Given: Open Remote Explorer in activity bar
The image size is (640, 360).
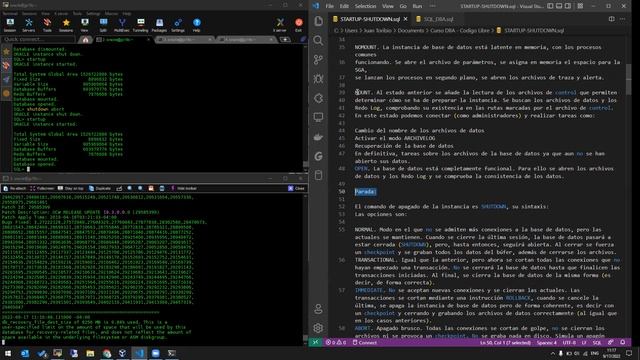Looking at the screenshot, I should point(318,118).
